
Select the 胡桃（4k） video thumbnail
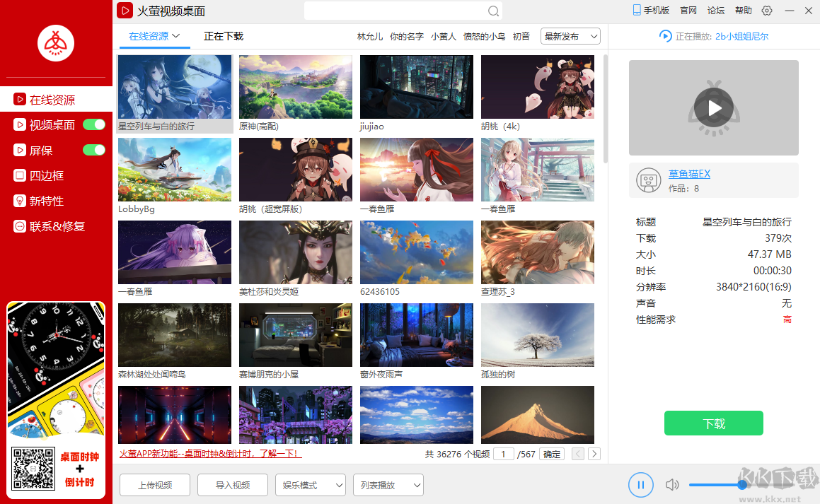pyautogui.click(x=537, y=86)
